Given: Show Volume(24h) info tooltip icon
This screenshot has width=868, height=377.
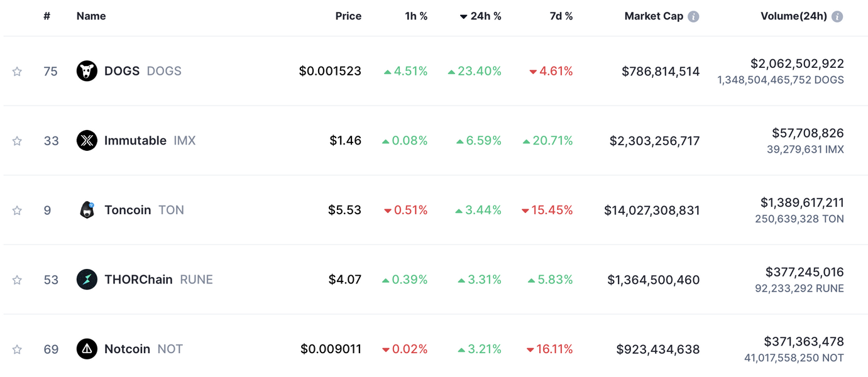Looking at the screenshot, I should click(x=837, y=16).
